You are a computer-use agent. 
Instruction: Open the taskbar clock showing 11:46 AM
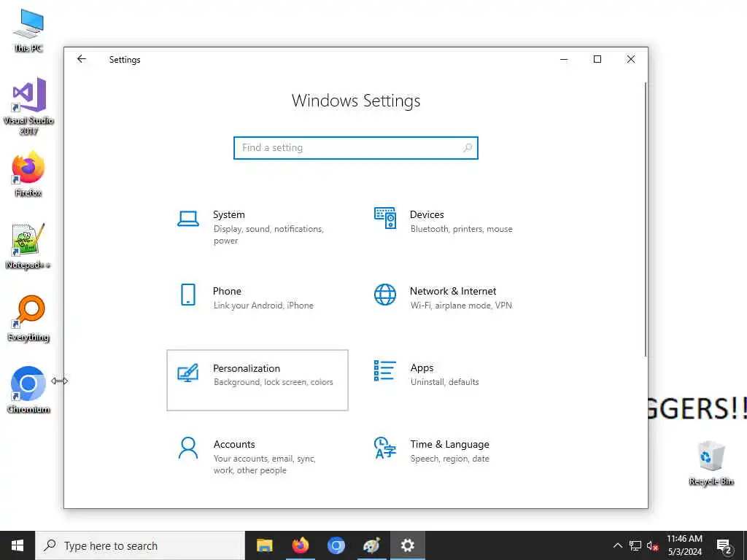(x=684, y=545)
